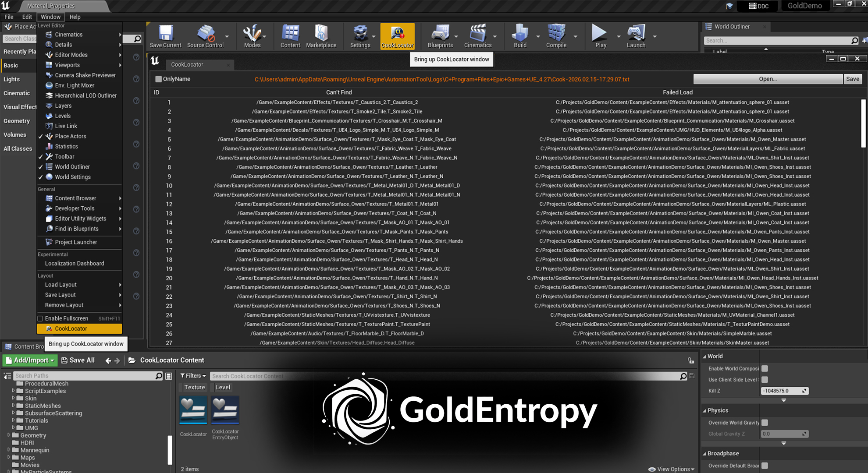
Task: Toggle Enable Fullscreen checkbox in Window menu
Action: click(40, 318)
